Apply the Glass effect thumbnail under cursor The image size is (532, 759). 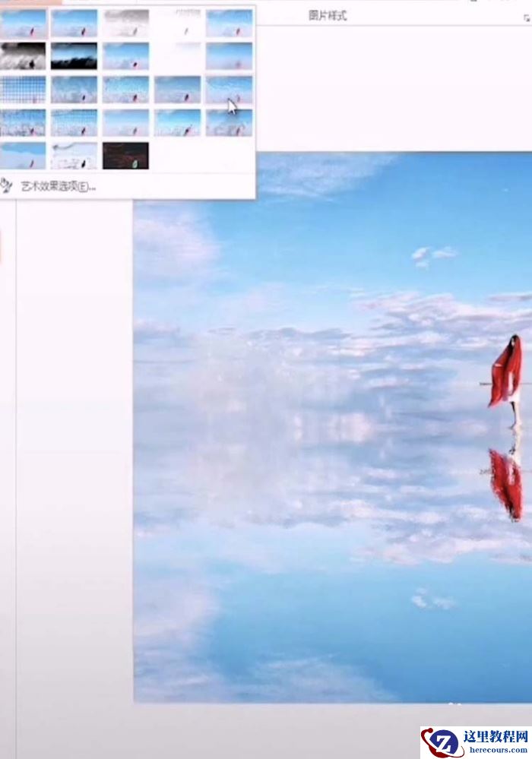coord(229,89)
